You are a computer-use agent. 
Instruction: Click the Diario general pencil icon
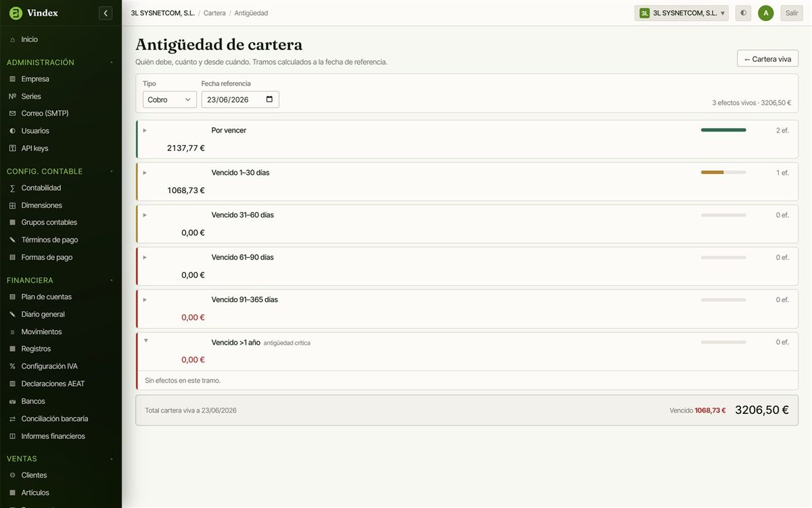coord(12,315)
